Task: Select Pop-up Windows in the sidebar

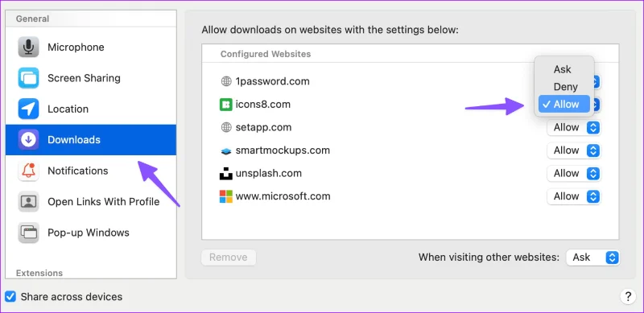Action: pyautogui.click(x=91, y=233)
